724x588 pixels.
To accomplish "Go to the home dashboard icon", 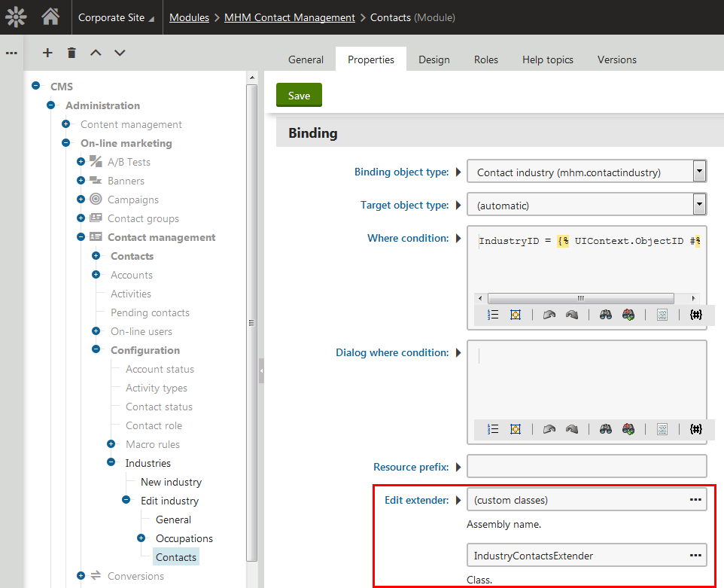I will click(50, 17).
